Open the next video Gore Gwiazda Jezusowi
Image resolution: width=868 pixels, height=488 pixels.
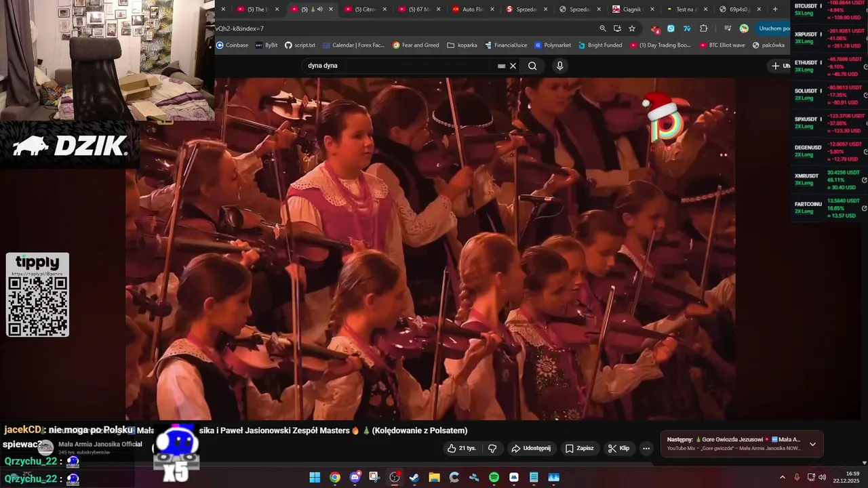[733, 443]
